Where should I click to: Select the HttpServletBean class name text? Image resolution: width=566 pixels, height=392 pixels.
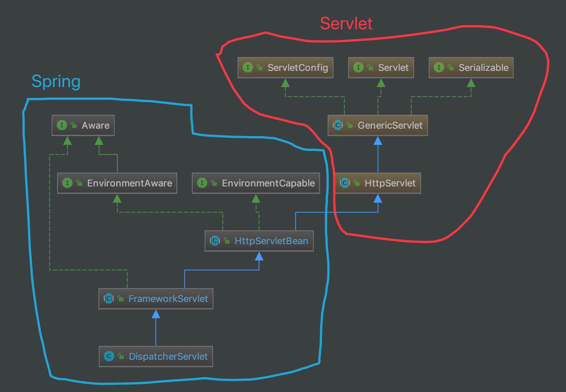pos(271,241)
